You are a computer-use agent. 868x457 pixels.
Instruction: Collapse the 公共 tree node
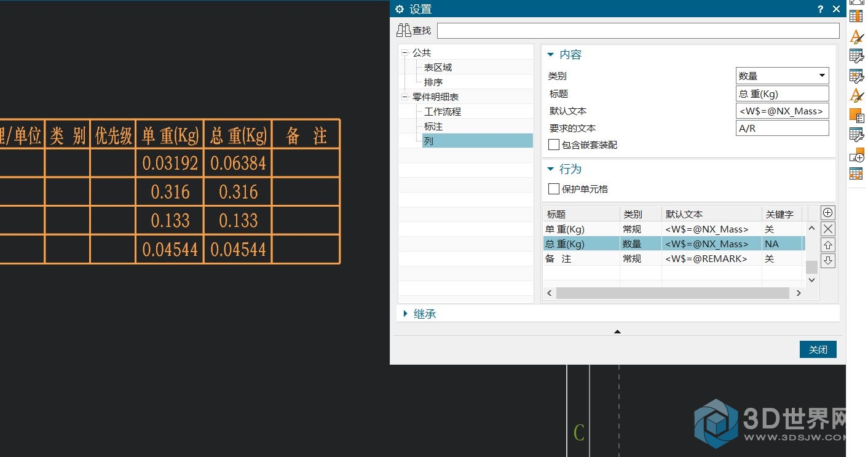click(x=405, y=53)
